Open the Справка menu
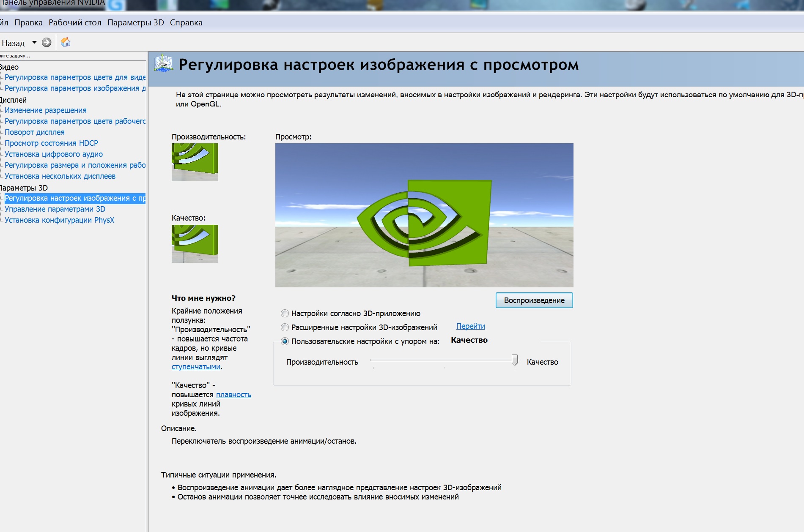804x532 pixels. pos(186,23)
